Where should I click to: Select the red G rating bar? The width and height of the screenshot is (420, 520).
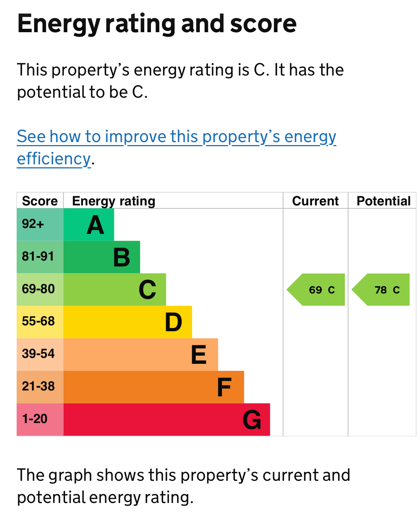tap(167, 420)
